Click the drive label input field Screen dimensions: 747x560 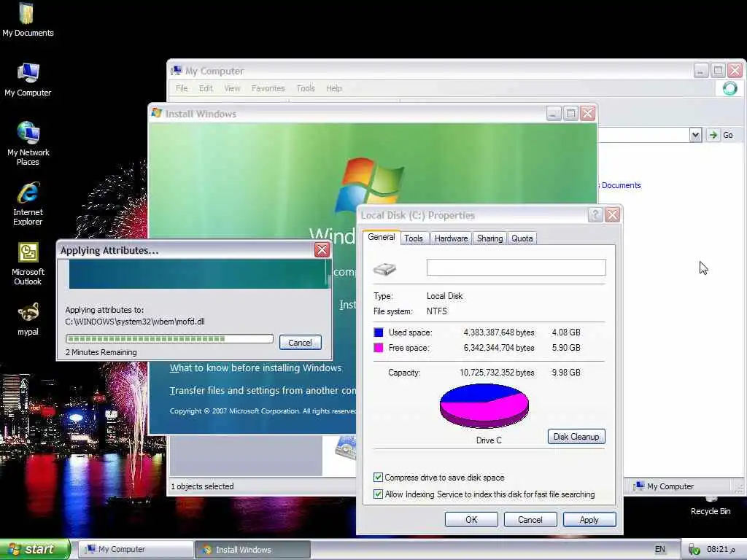516,267
